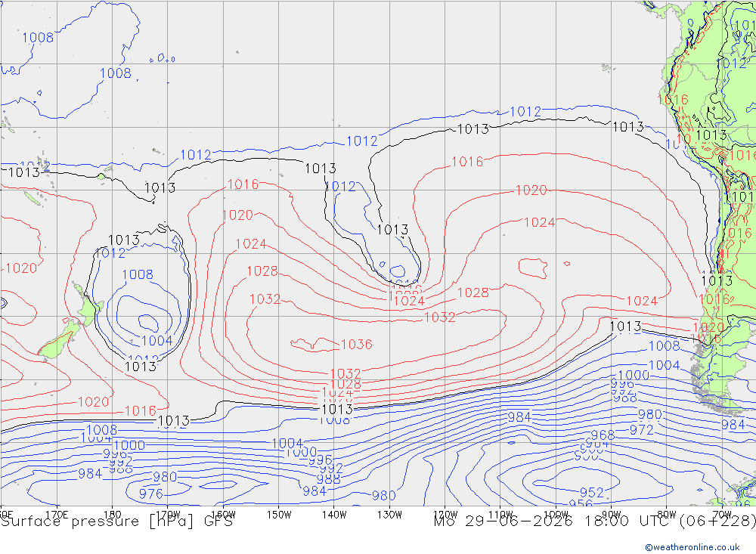Screen dimensions: 756x554
Task: Select the 150W longitude axis label
Action: point(279,515)
